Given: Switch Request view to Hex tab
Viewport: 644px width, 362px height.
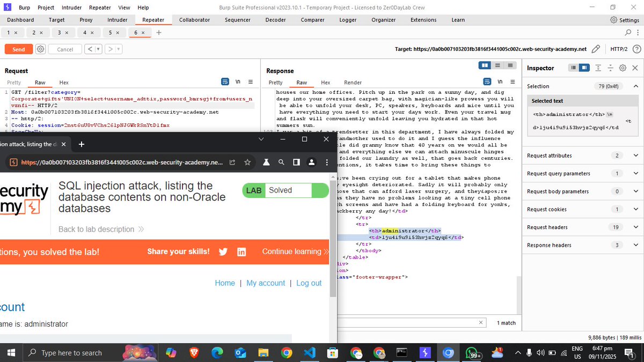Looking at the screenshot, I should (x=64, y=83).
